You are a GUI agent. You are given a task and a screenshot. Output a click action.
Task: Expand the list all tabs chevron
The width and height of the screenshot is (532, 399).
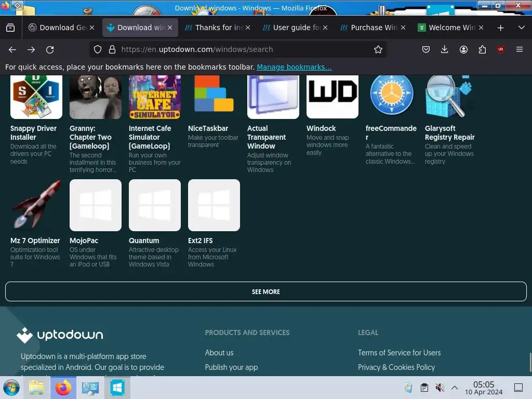tap(522, 28)
